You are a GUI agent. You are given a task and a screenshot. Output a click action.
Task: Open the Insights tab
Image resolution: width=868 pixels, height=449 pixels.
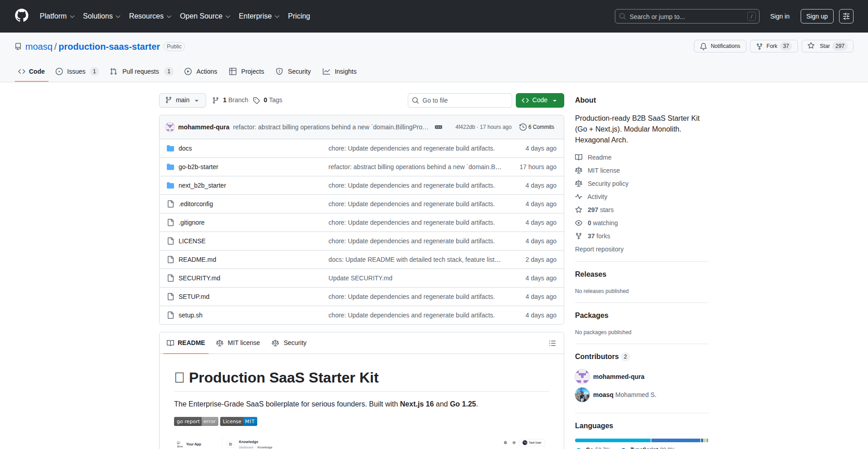pos(340,71)
